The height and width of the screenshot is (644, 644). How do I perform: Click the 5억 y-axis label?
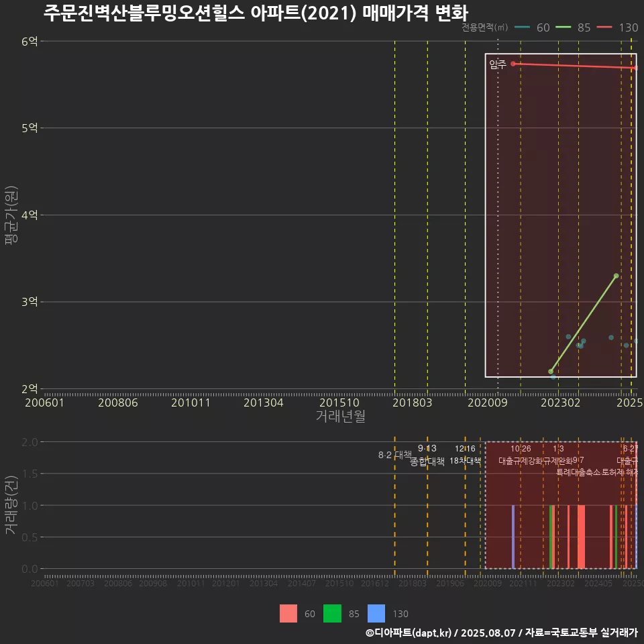click(x=30, y=128)
